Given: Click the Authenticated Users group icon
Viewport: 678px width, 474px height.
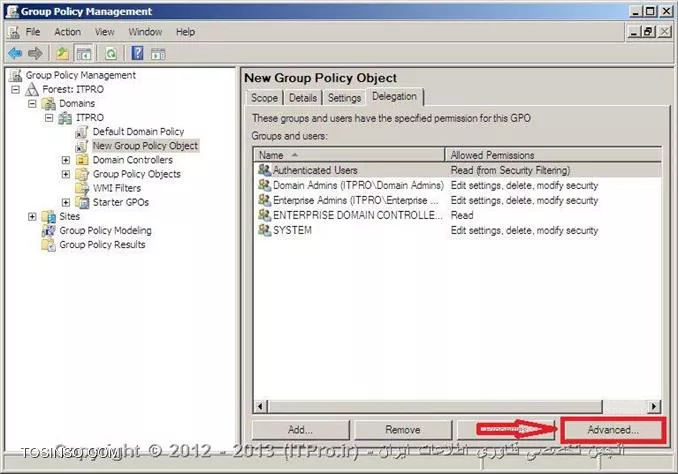Looking at the screenshot, I should pyautogui.click(x=265, y=170).
